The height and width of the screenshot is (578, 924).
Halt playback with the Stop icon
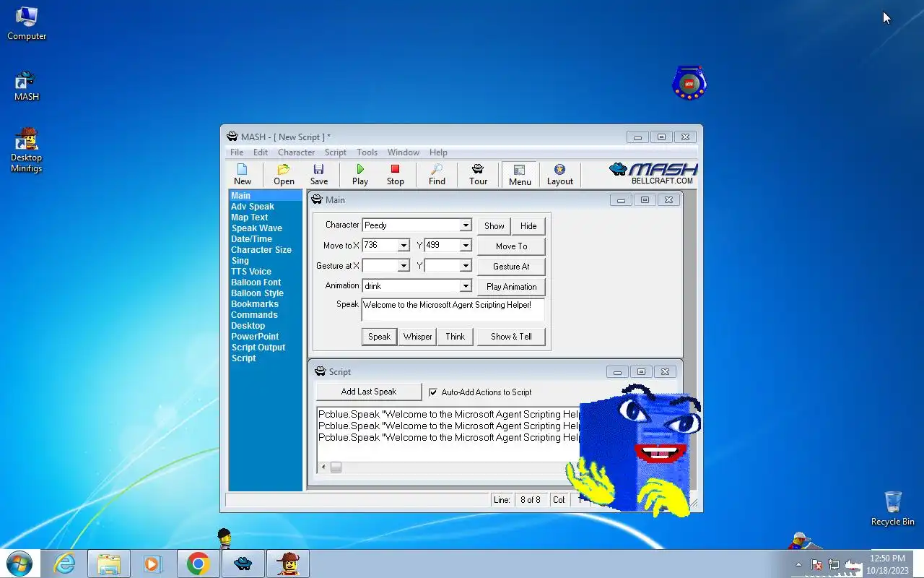395,174
